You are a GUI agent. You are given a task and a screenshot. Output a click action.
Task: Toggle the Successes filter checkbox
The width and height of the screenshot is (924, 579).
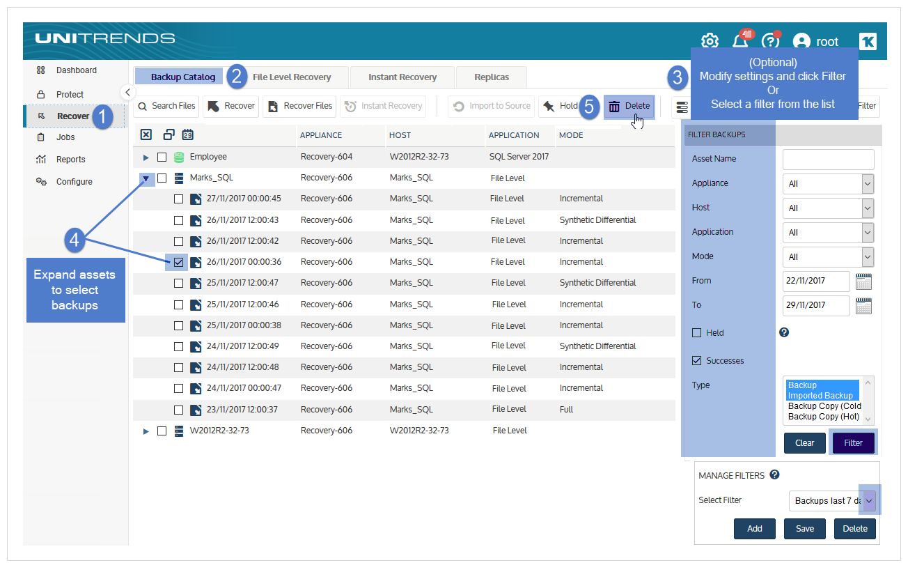[x=696, y=361]
